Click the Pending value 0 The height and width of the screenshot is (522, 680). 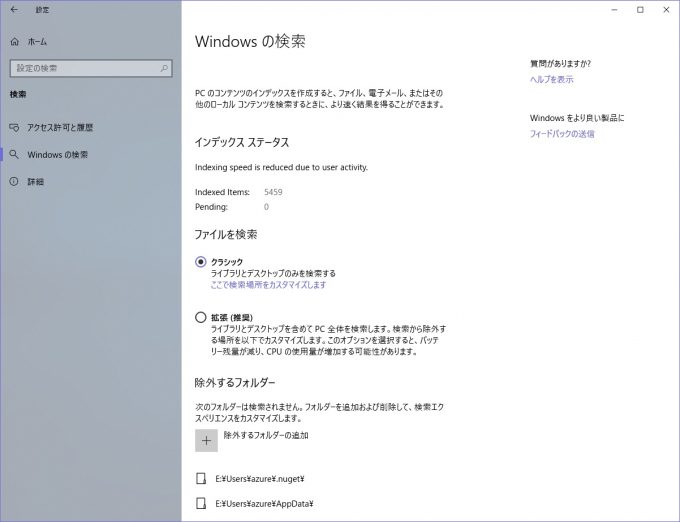[266, 207]
